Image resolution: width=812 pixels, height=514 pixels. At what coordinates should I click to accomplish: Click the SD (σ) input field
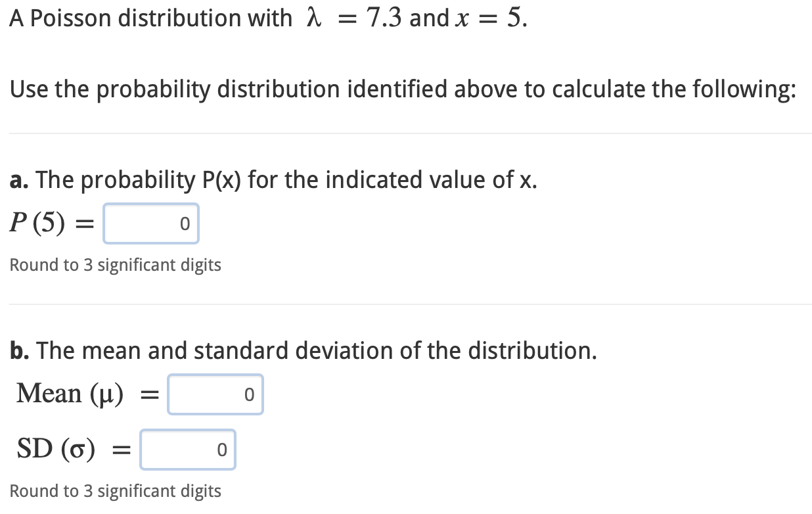[x=188, y=450]
